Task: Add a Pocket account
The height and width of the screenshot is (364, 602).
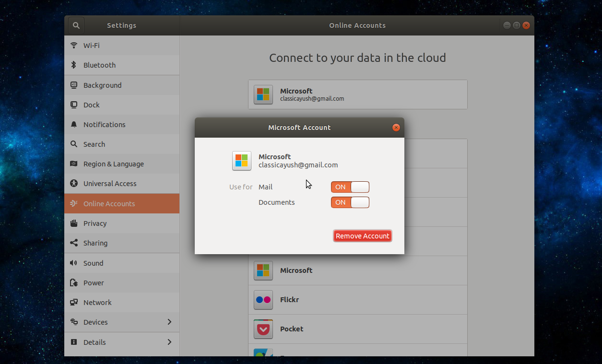Action: 358,329
